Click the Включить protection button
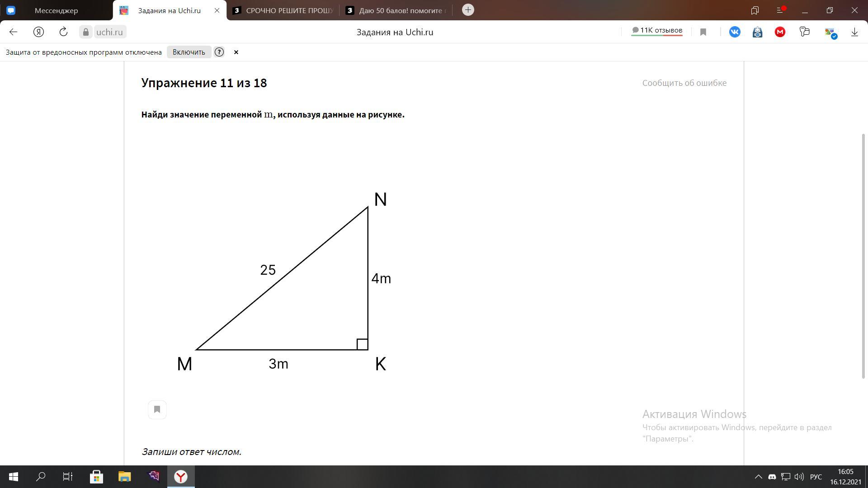The image size is (868, 488). pyautogui.click(x=189, y=52)
